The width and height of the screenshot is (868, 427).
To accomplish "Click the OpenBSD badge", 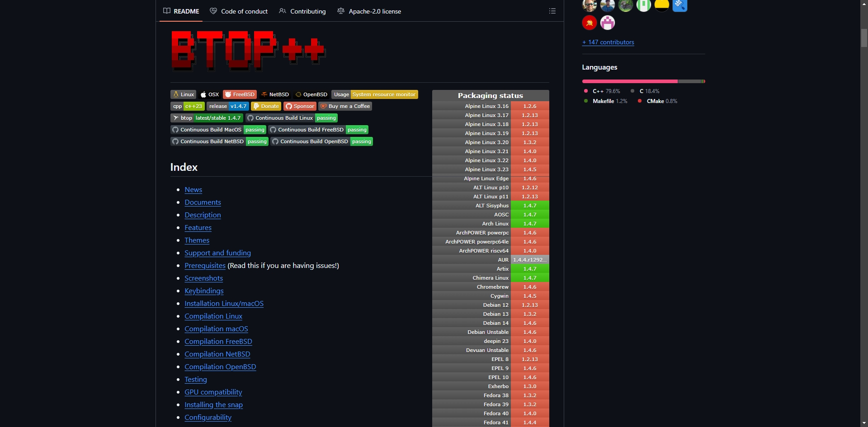I will point(311,94).
